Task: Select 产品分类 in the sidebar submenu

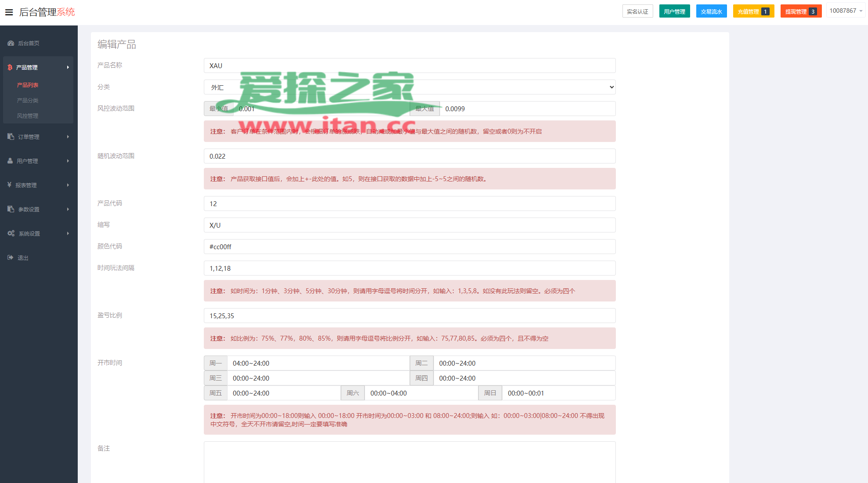Action: click(x=28, y=100)
